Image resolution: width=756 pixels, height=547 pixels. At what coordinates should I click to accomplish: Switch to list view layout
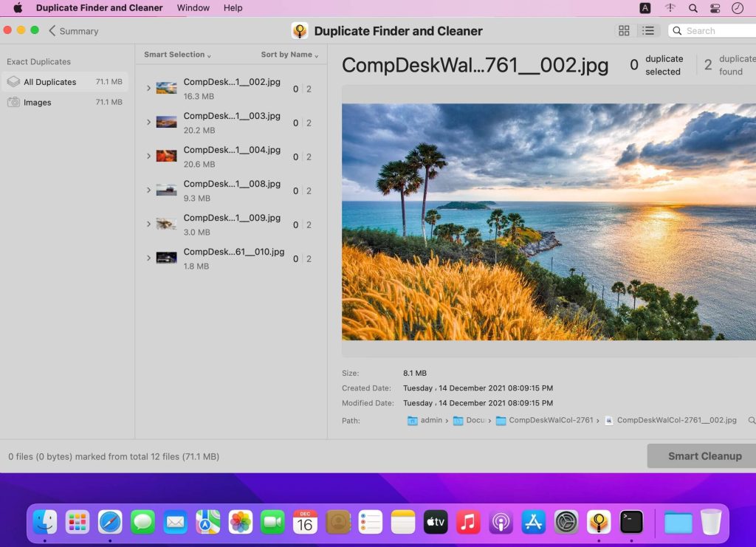coord(647,31)
